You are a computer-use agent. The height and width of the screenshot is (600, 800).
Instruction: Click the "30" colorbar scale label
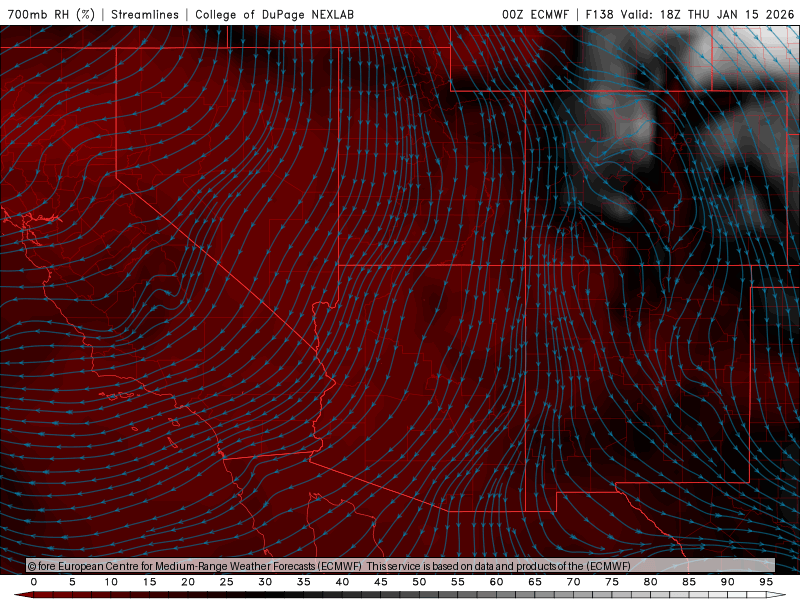coord(265,582)
